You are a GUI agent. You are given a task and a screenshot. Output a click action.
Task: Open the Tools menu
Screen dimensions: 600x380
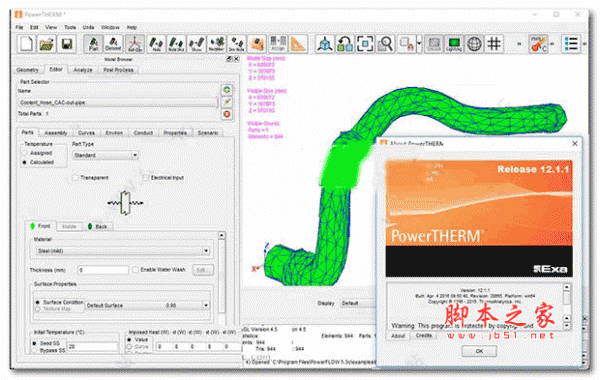(x=70, y=27)
